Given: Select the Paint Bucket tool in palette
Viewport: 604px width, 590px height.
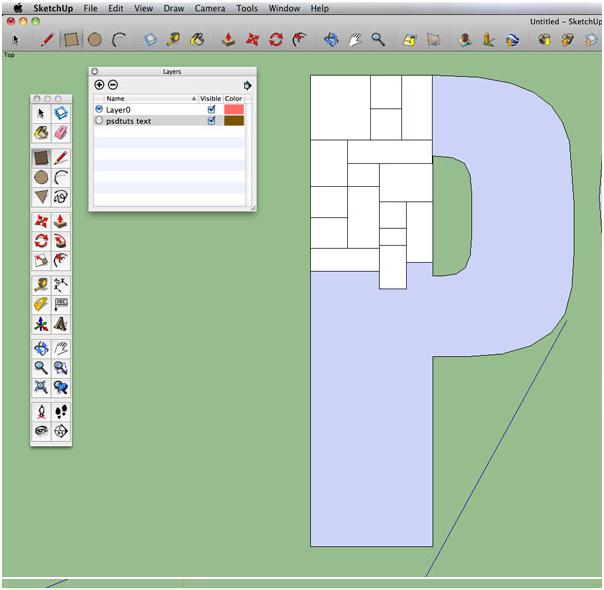Looking at the screenshot, I should tap(41, 132).
